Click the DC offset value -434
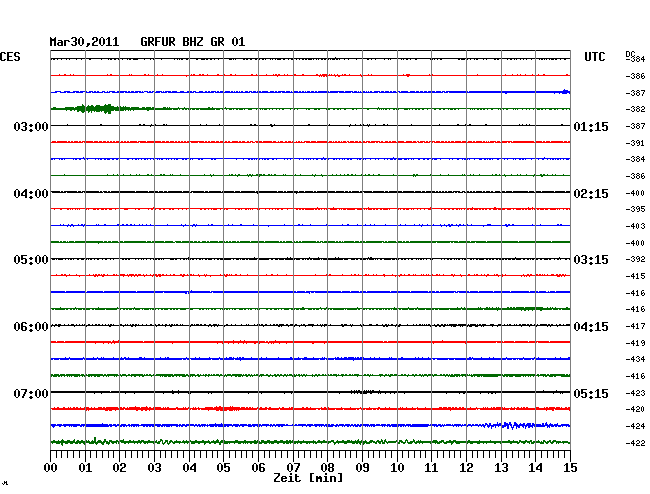Viewport: 650px width, 494px height. (x=635, y=359)
